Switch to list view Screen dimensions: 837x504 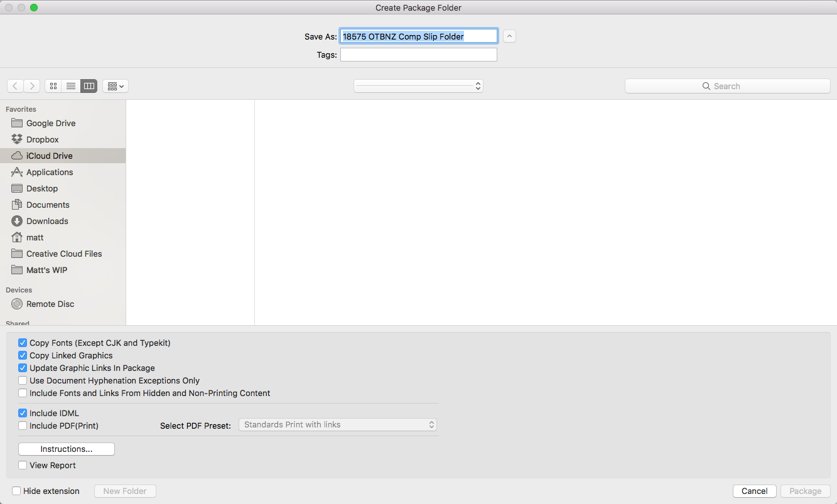(71, 86)
